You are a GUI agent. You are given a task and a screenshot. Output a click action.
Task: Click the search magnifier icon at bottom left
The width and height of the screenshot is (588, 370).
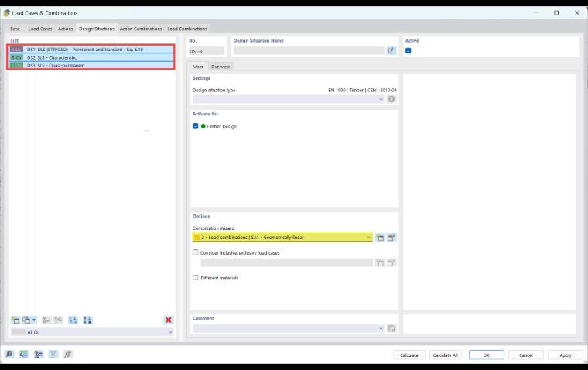coord(9,354)
